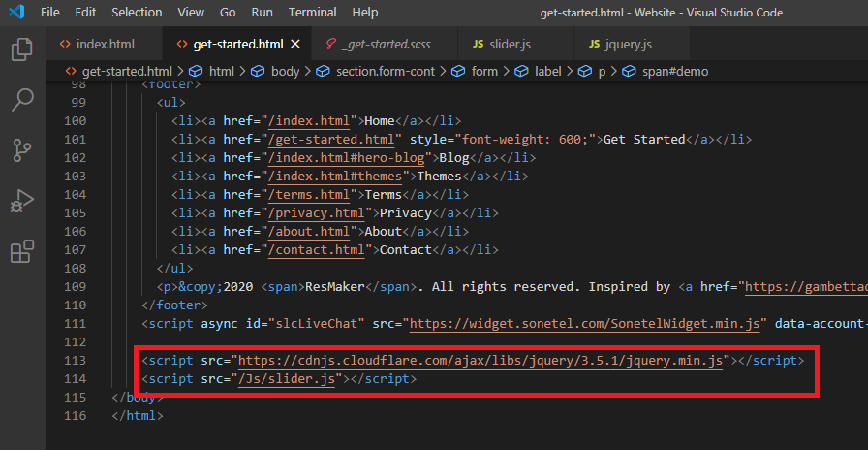This screenshot has height=450, width=868.
Task: Click the /about.html href link
Action: pos(309,231)
